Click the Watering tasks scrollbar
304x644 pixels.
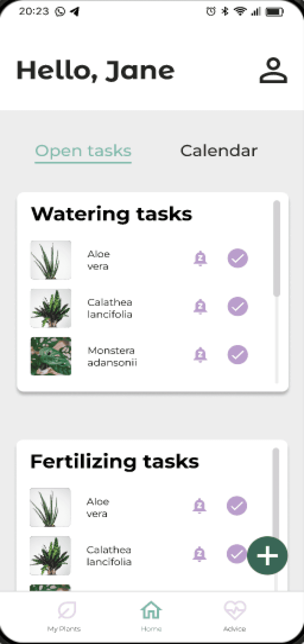277,248
